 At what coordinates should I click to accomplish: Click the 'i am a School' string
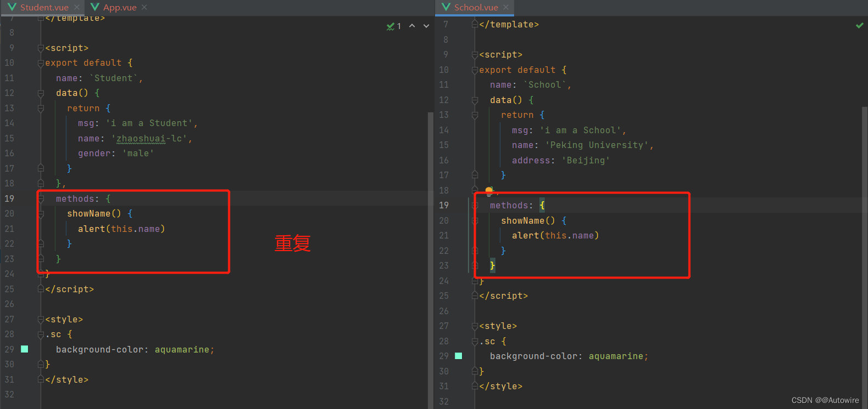tap(580, 130)
